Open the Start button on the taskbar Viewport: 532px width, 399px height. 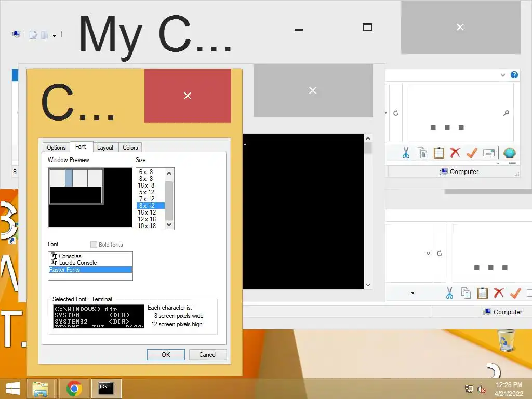point(13,389)
